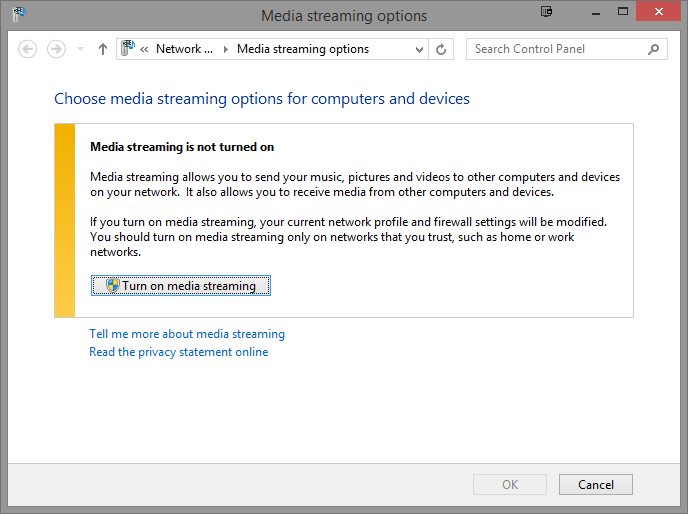Select the Network breadcrumb in the address bar
688x514 pixels.
pyautogui.click(x=184, y=49)
